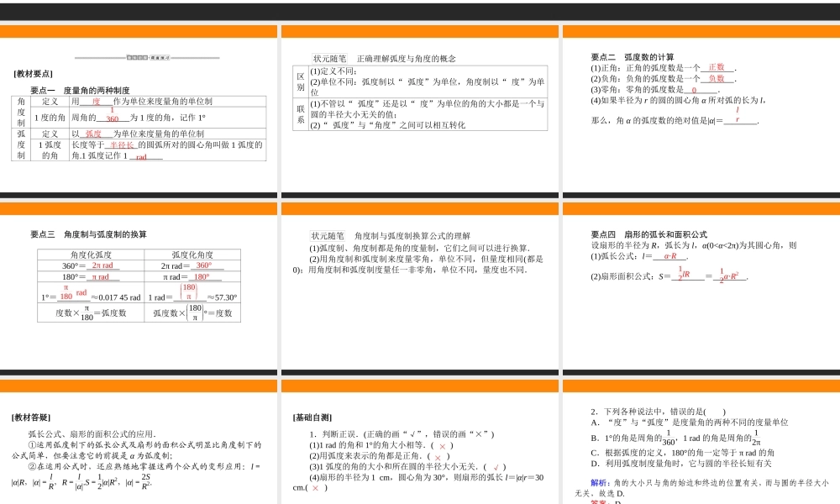Viewport: 840px width, 504px height.
Task: Select option C 根据弧度的定义
Action: (x=682, y=453)
